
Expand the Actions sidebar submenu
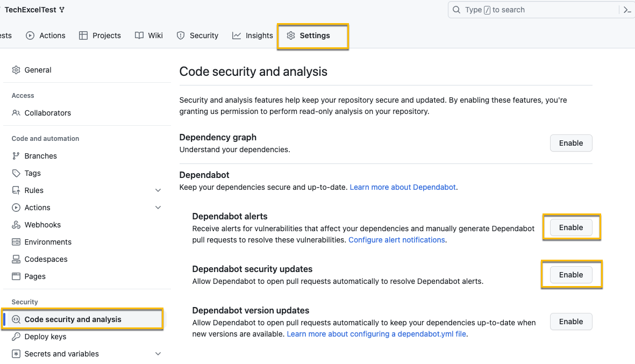click(158, 208)
